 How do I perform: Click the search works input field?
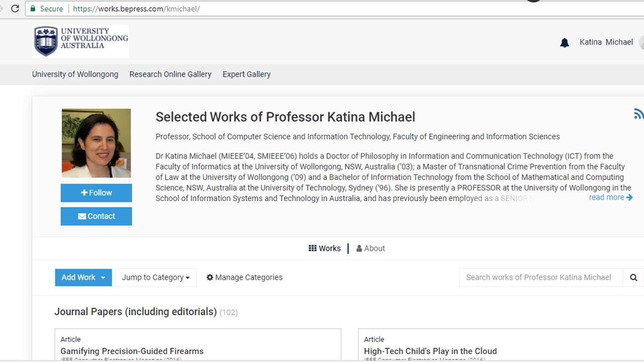tap(541, 278)
